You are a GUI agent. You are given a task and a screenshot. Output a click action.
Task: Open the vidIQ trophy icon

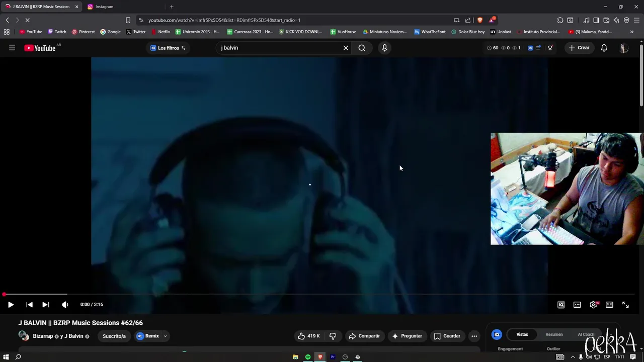(550, 48)
